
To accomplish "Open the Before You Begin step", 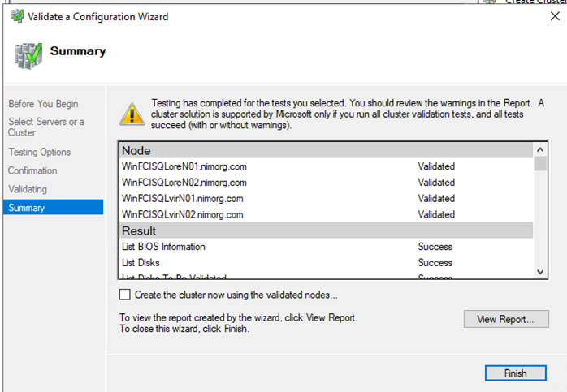I will pos(43,104).
